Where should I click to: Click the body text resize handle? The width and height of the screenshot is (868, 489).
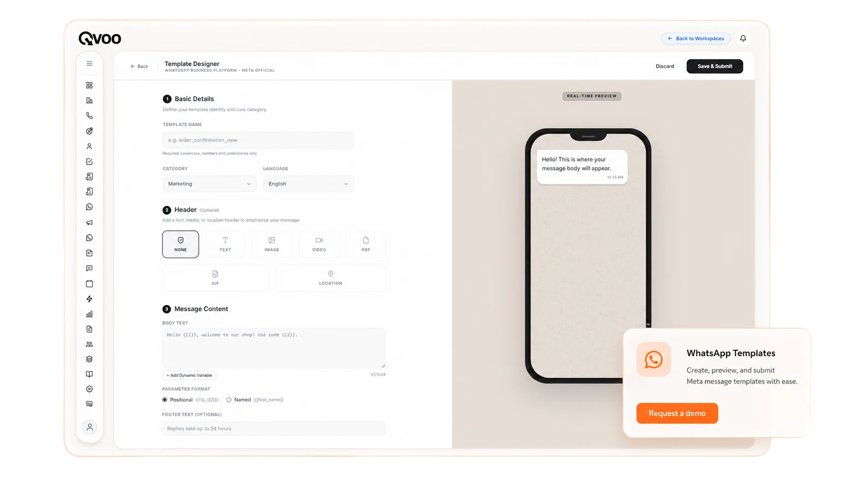click(x=383, y=366)
